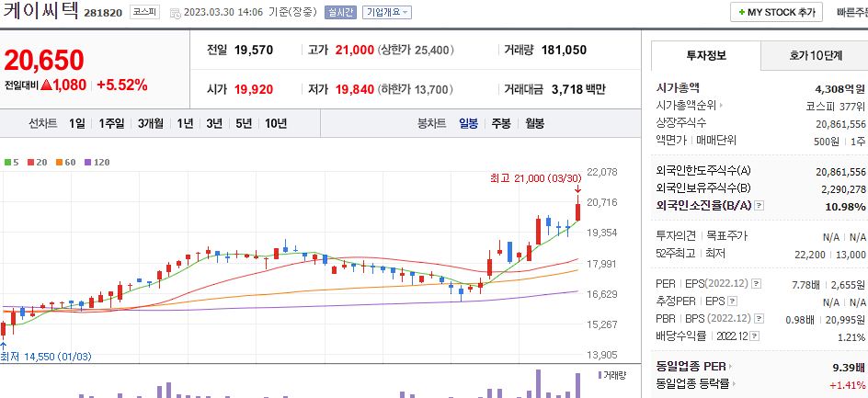Screen dimensions: 868x398
Task: Open the help icon beside 추정PER EPS
Action: tap(732, 301)
